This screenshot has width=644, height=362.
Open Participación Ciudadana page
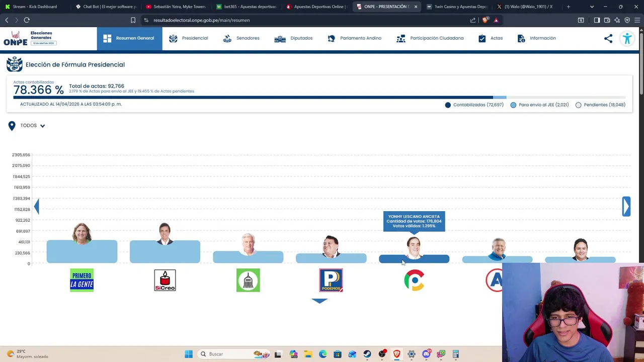(430, 38)
